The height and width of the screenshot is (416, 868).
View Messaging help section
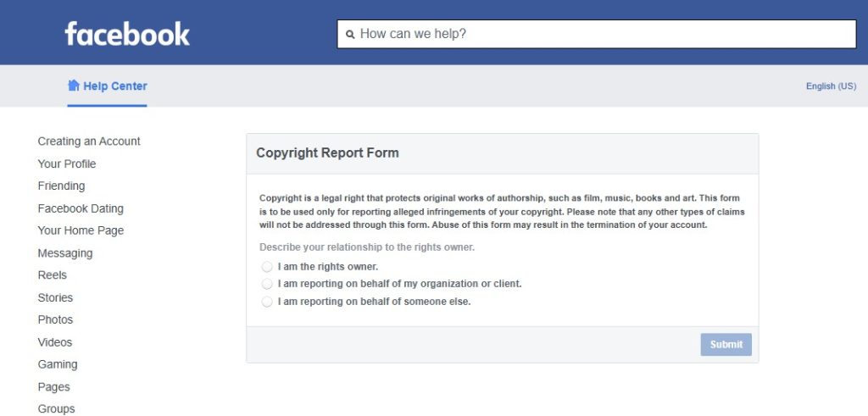pyautogui.click(x=65, y=253)
